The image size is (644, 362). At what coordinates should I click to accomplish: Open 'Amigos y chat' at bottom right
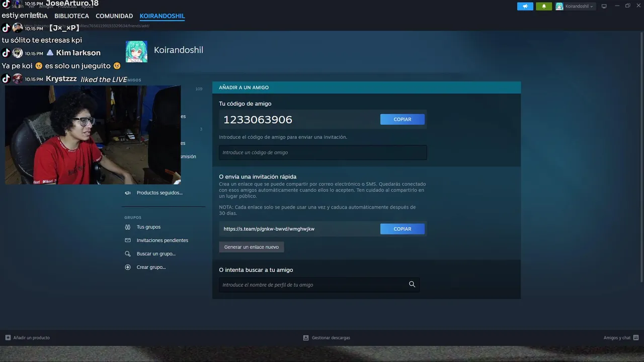pos(617,338)
